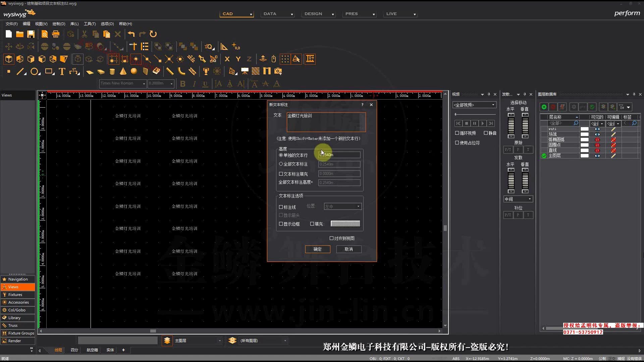
Task: Click inside the 文本 input field of the dialog
Action: coord(325,122)
